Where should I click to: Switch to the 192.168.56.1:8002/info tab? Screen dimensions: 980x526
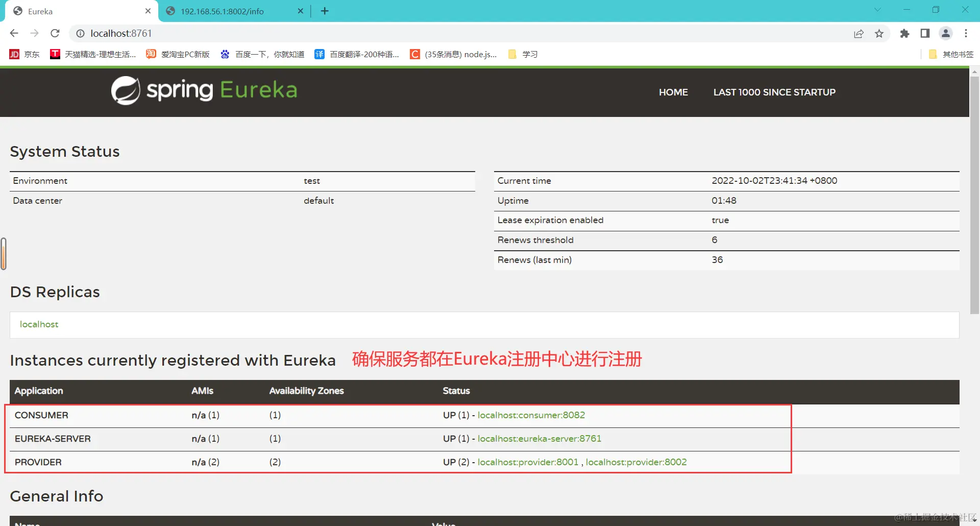[234, 11]
